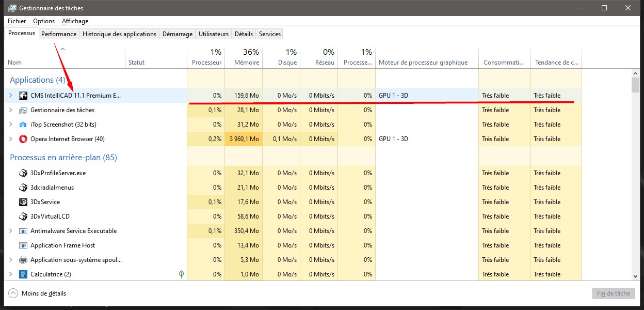The height and width of the screenshot is (310, 644).
Task: Select the Application Frame Host name
Action: click(63, 245)
